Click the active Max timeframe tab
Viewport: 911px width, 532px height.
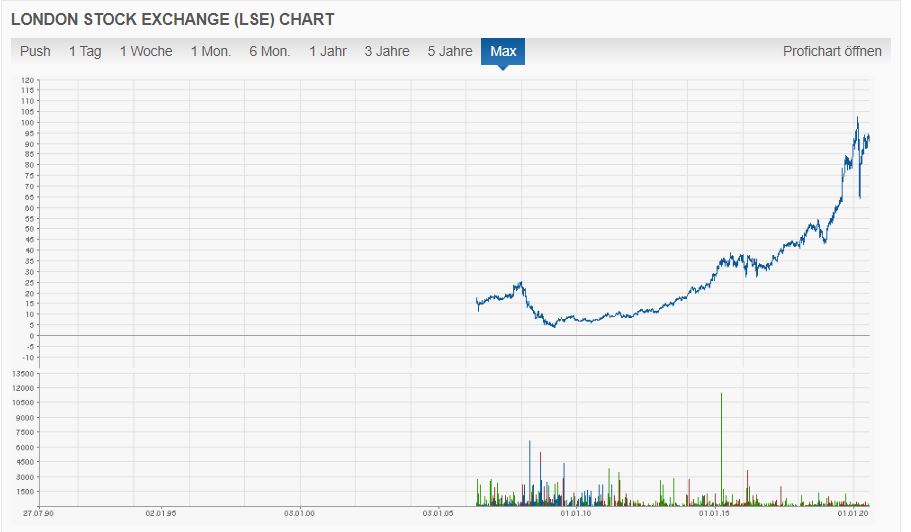pyautogui.click(x=503, y=51)
